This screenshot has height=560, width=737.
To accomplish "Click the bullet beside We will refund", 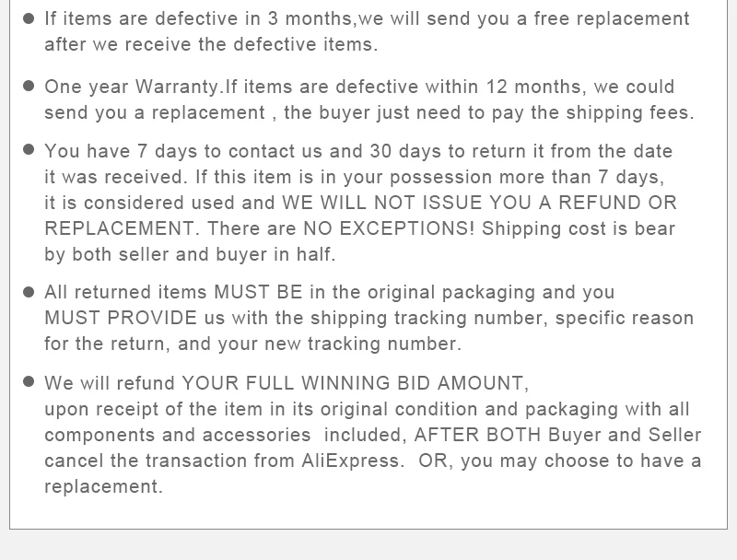I will (x=29, y=381).
